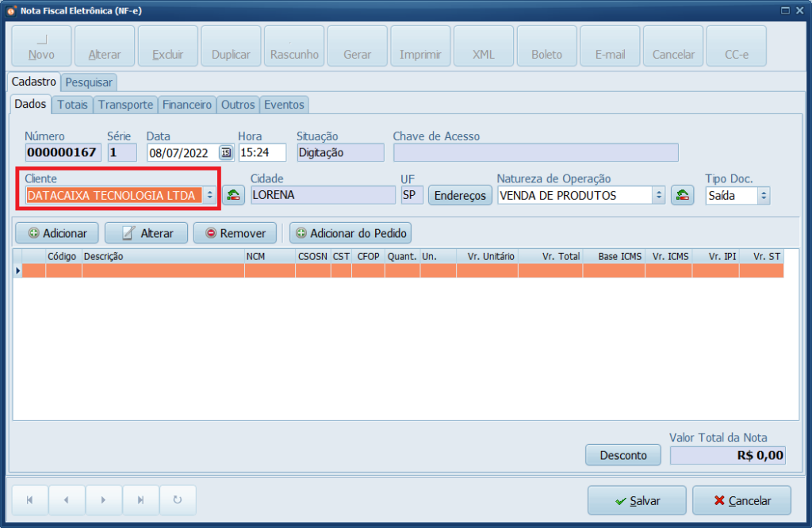The height and width of the screenshot is (528, 812).
Task: Open the Cliente dropdown list
Action: 210,195
